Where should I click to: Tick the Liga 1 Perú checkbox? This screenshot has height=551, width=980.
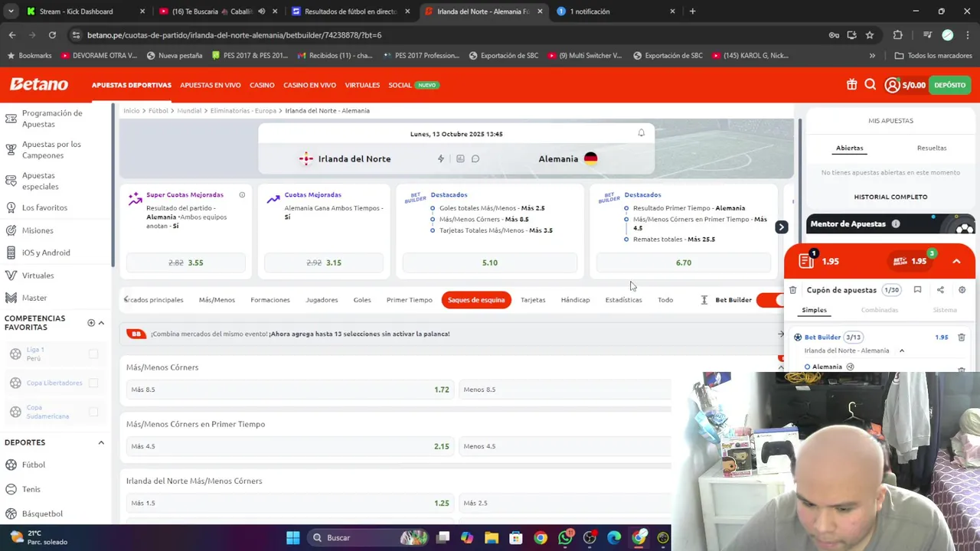(x=93, y=354)
